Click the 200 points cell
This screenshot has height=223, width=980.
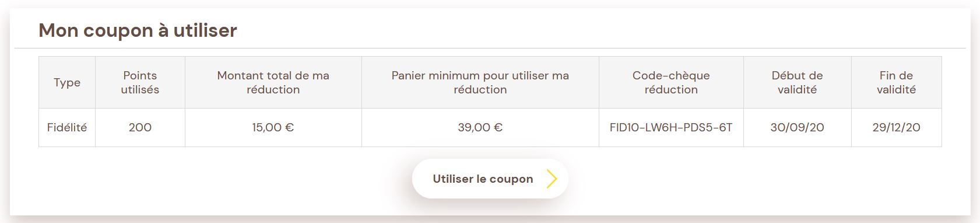coord(140,127)
